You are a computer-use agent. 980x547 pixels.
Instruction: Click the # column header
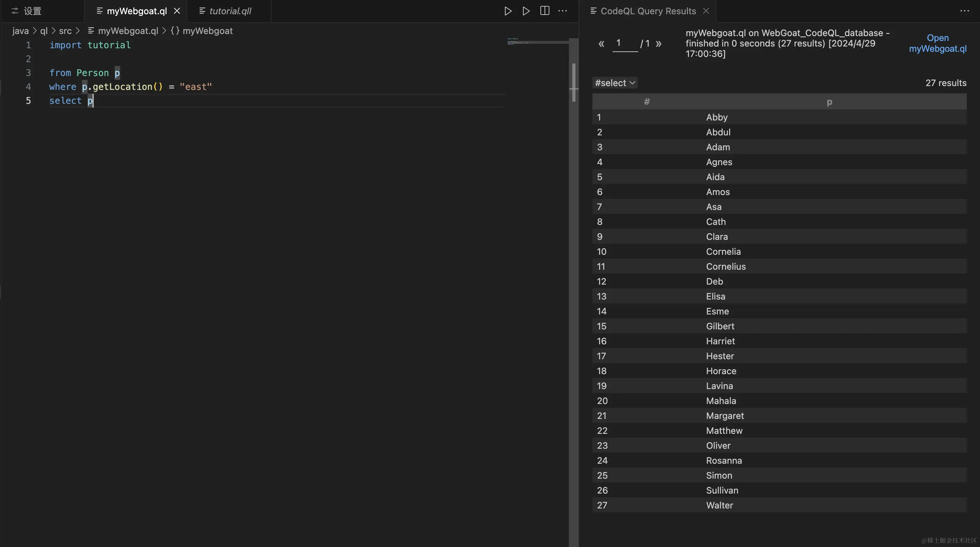647,102
